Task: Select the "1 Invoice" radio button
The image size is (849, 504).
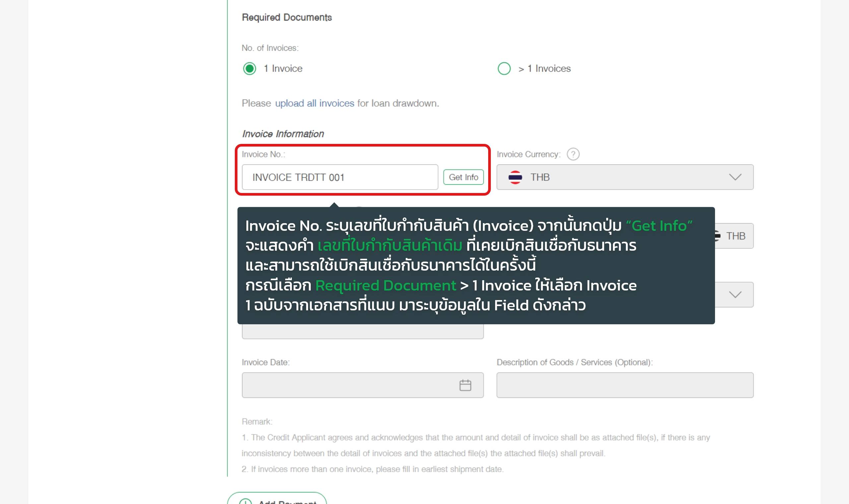Action: click(250, 69)
